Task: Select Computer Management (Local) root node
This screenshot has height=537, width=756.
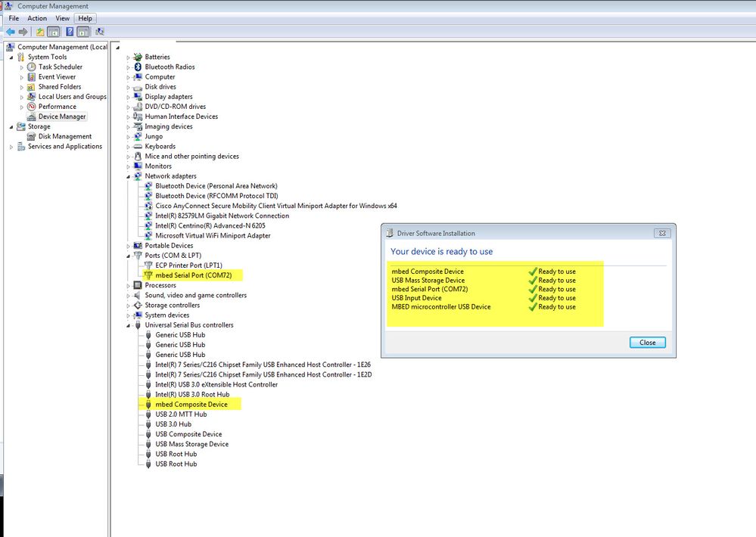Action: click(x=62, y=47)
